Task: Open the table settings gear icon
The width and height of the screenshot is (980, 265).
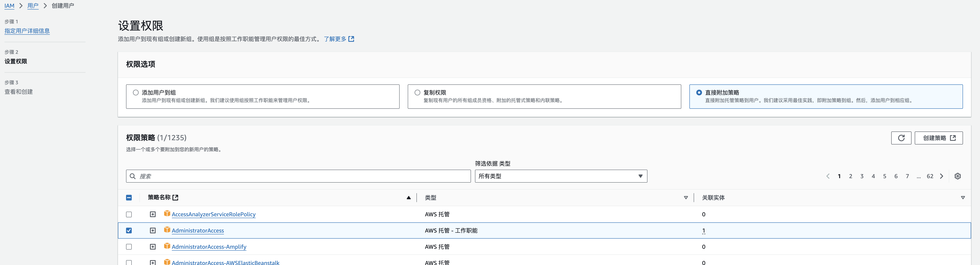Action: point(958,176)
